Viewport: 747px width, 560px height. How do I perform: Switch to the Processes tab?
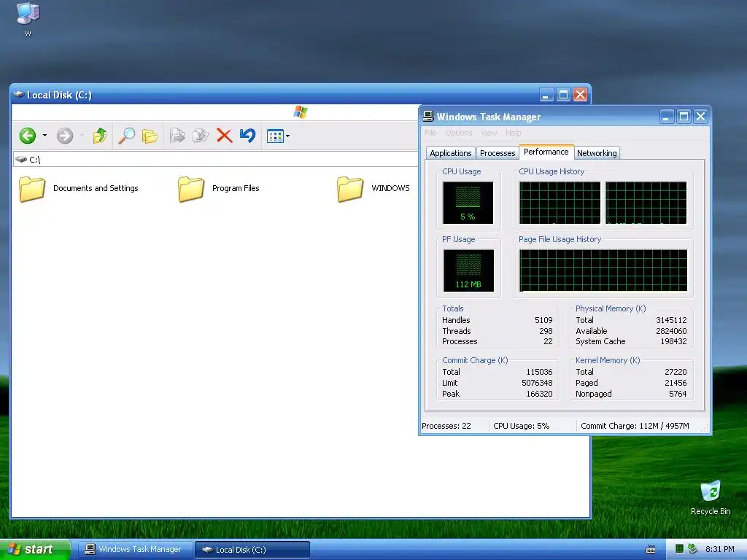498,153
